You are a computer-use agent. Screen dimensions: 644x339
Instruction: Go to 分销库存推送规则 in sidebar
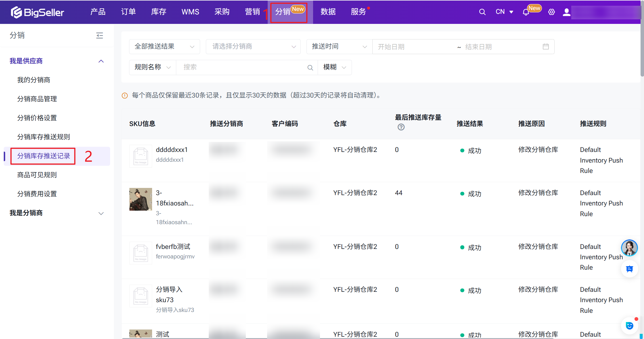click(43, 137)
